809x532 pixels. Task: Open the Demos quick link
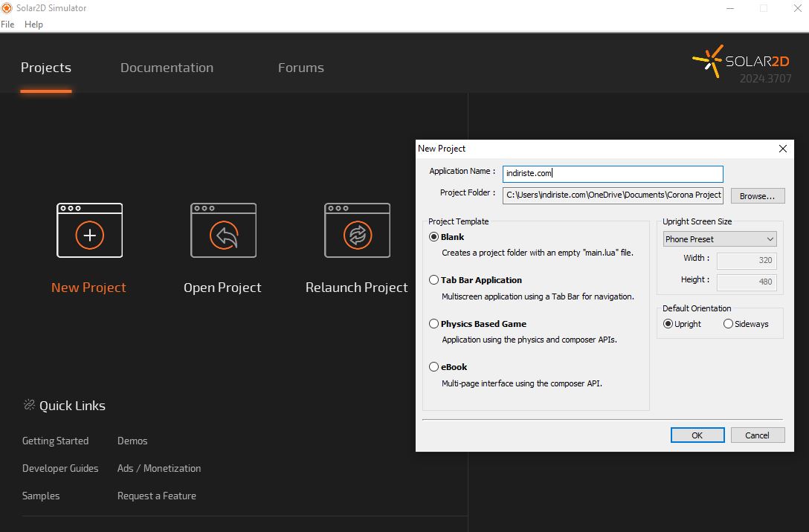[x=132, y=441]
